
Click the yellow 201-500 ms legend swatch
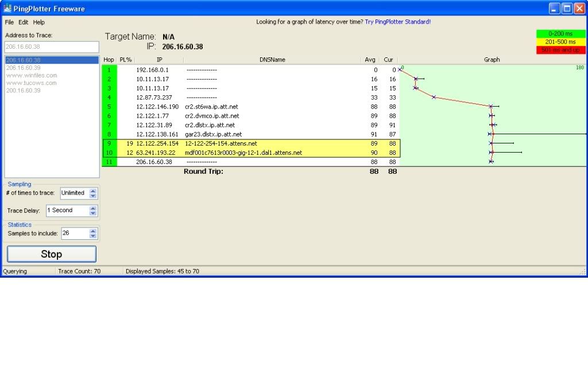[560, 42]
